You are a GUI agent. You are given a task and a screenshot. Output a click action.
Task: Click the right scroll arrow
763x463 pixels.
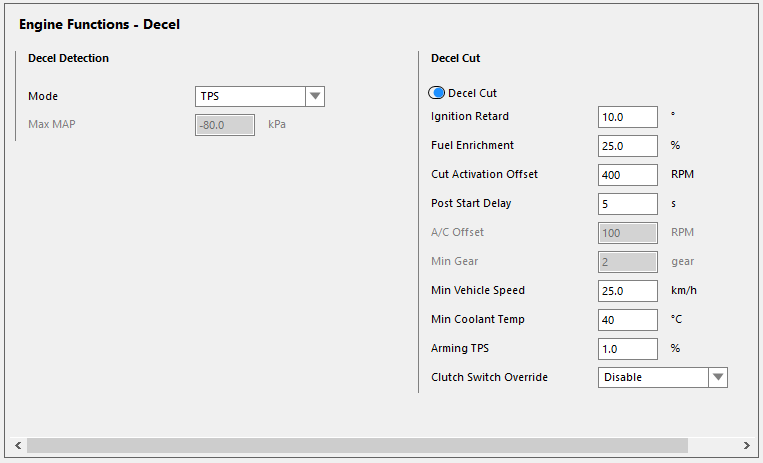pos(746,445)
